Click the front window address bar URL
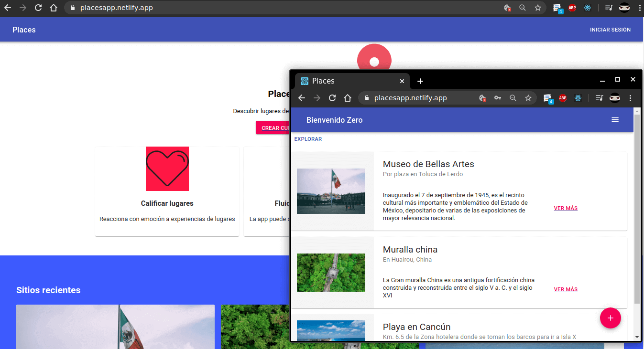This screenshot has width=644, height=349. [410, 98]
